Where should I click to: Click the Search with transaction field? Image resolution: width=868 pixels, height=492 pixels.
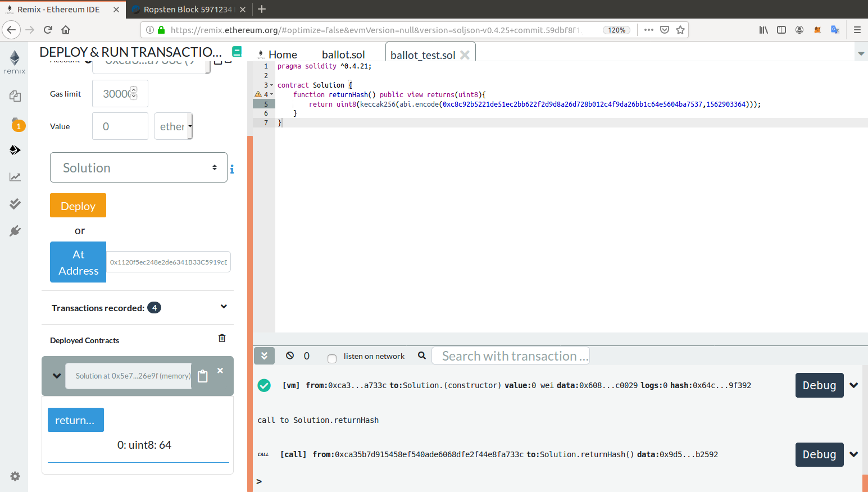(510, 356)
